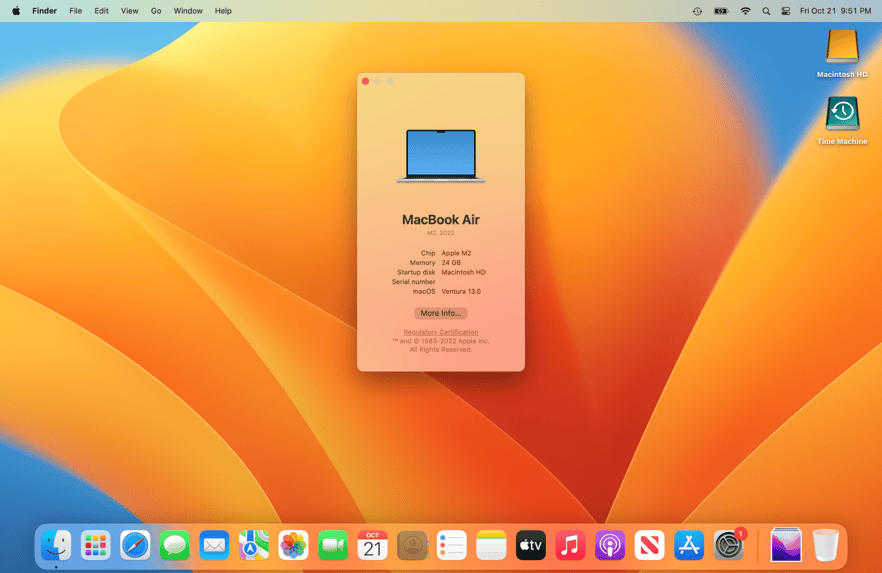Open Notes app in Dock
The width and height of the screenshot is (882, 573).
(491, 545)
